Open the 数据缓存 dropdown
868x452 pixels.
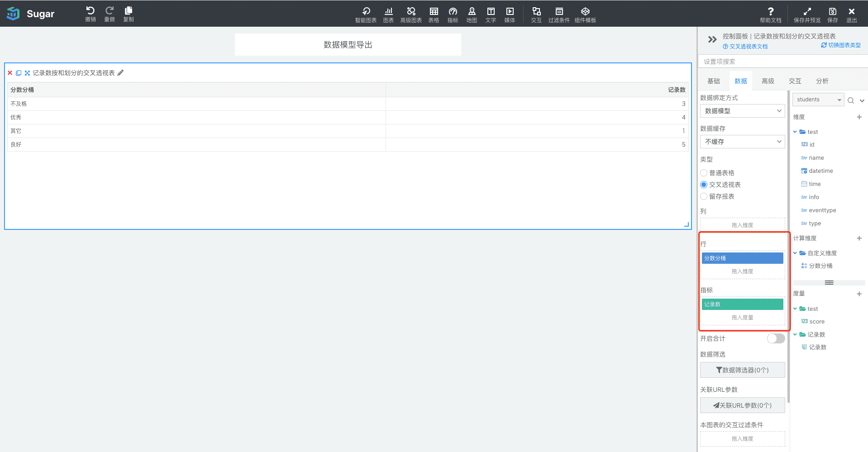pyautogui.click(x=742, y=142)
